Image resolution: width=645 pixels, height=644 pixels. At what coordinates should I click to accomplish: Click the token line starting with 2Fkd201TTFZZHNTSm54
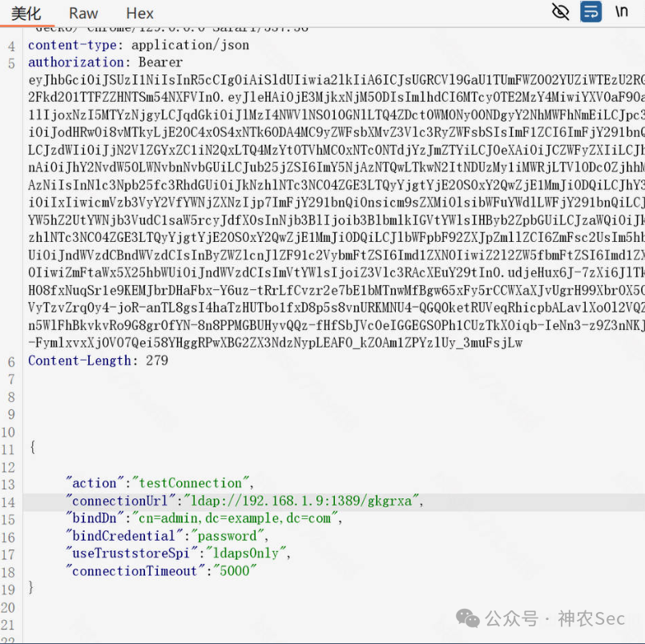click(x=337, y=97)
